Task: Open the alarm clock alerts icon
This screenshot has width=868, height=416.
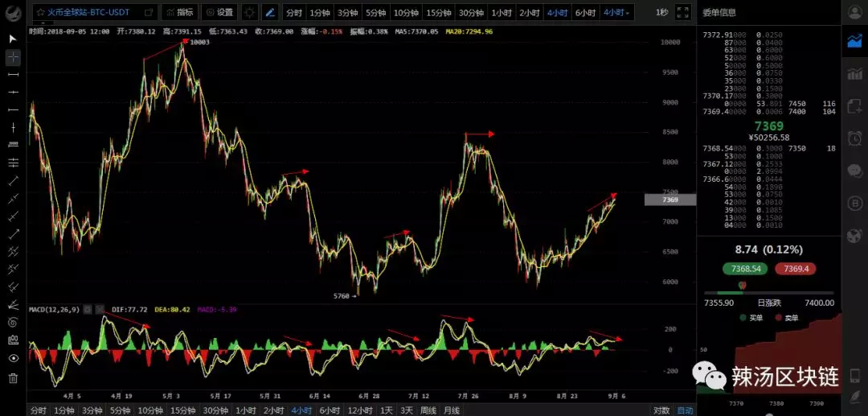Action: pyautogui.click(x=854, y=138)
